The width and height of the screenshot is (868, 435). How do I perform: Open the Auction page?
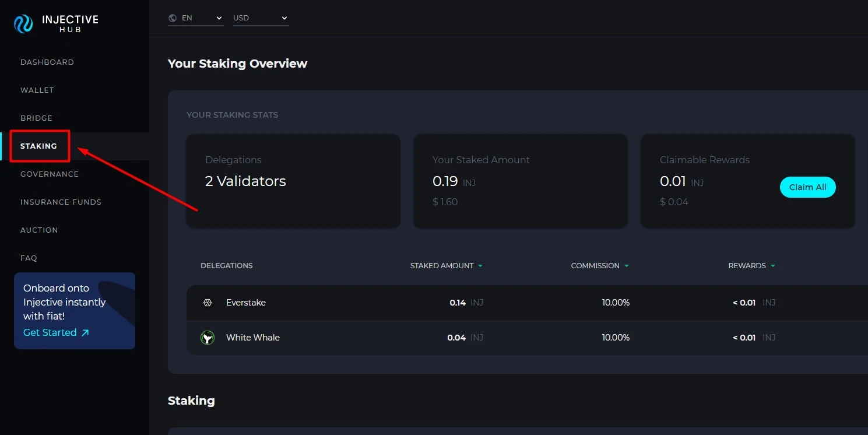39,230
